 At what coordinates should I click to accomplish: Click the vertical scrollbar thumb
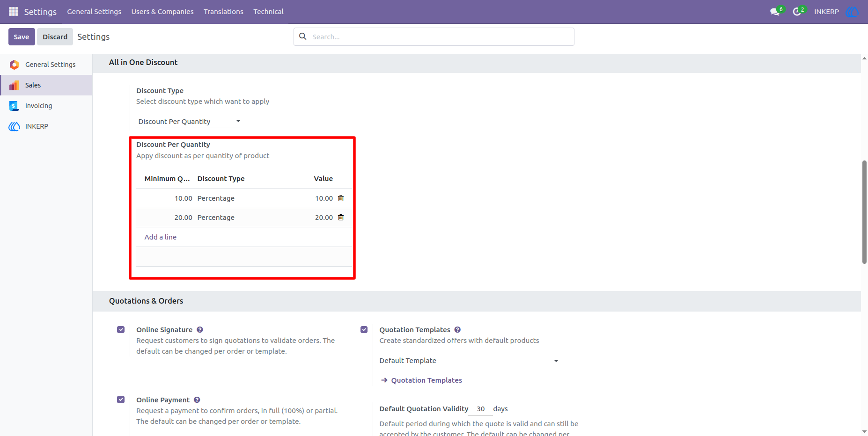pos(864,212)
